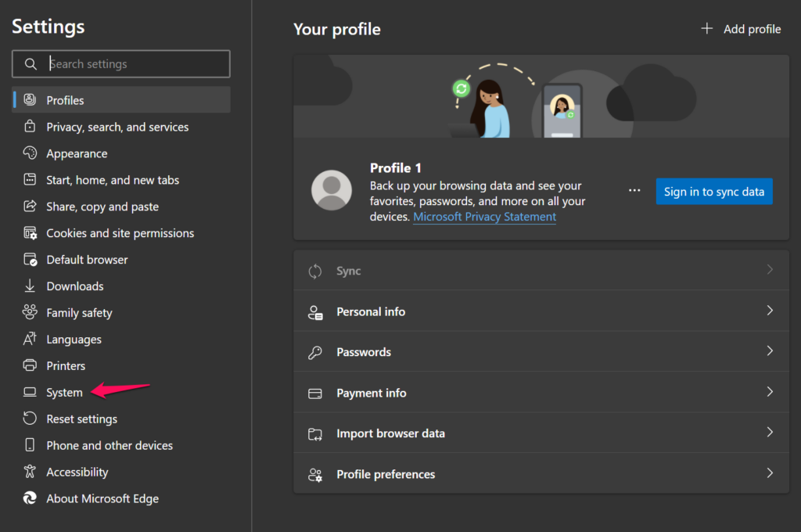
Task: Click the Reset settings icon
Action: (31, 419)
